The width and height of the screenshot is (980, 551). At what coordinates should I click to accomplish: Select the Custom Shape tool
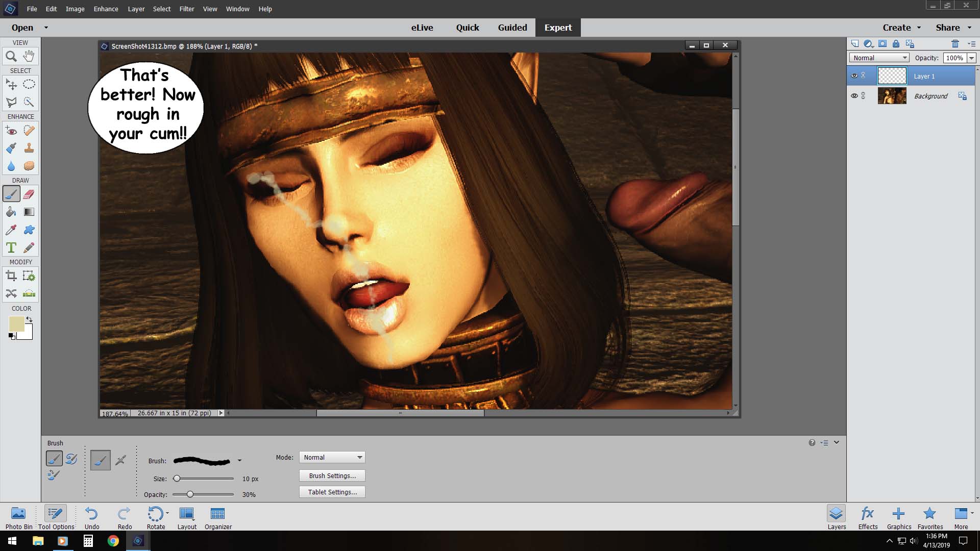pos(29,230)
